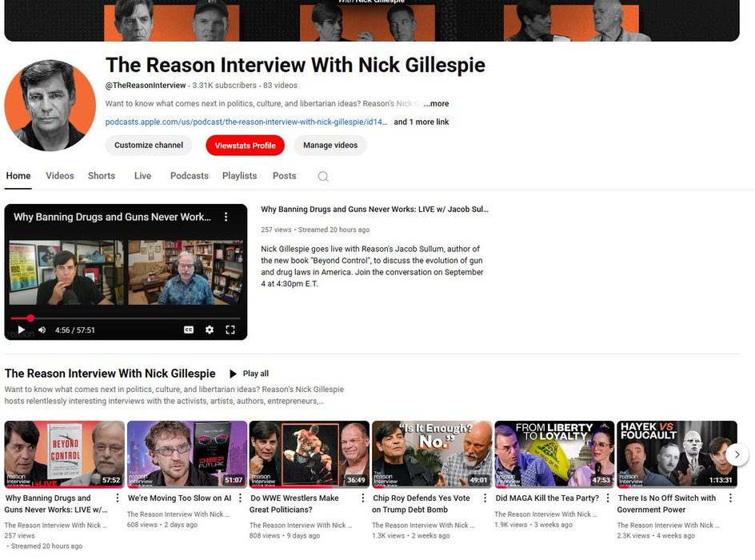Open the podcasts.apple.com channel link
The height and width of the screenshot is (560, 755).
[x=246, y=122]
